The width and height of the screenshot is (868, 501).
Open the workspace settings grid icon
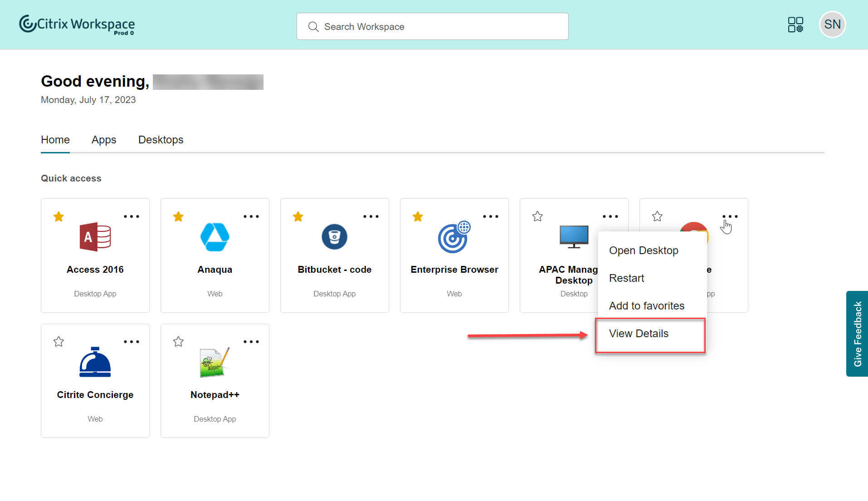(x=795, y=25)
